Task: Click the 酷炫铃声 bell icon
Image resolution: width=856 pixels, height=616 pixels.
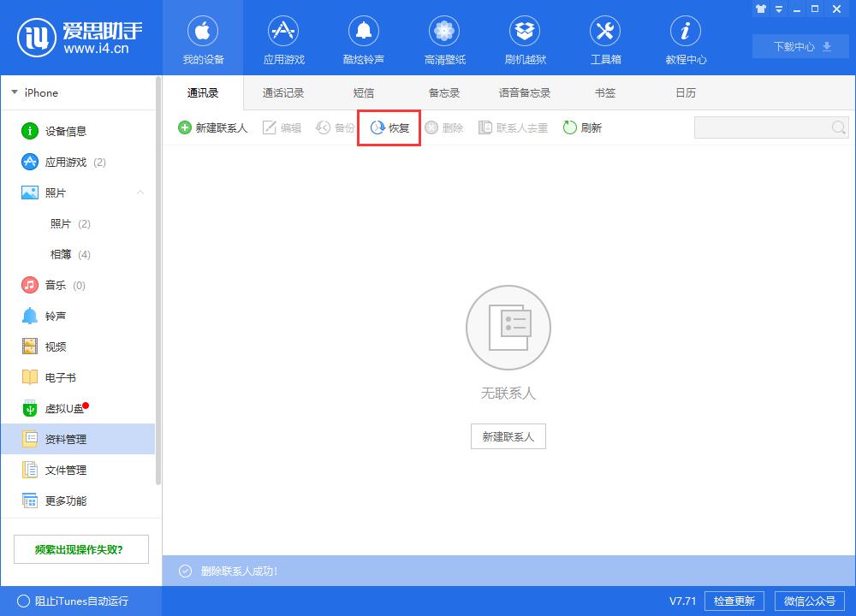Action: (x=364, y=32)
